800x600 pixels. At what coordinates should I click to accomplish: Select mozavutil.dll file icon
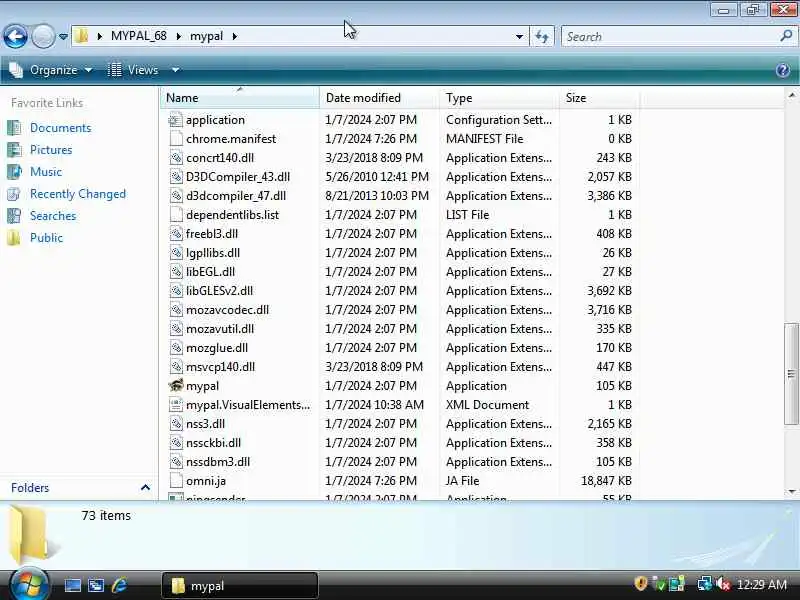[175, 329]
